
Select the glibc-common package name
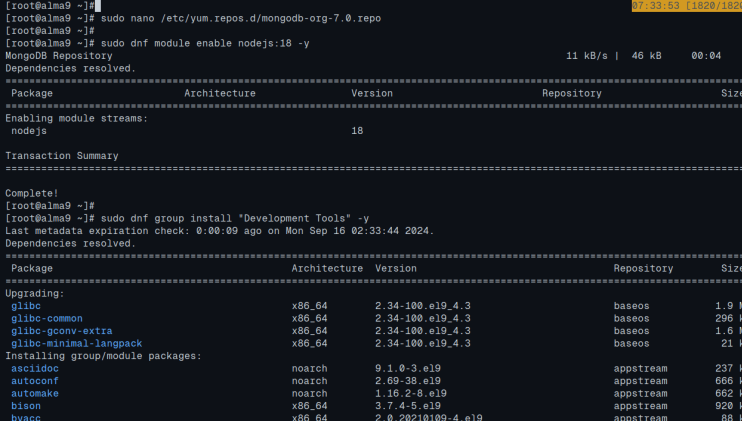[48, 319]
